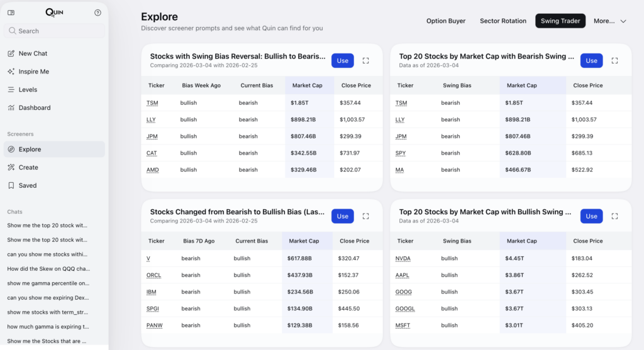Click the Explore compass icon
This screenshot has width=644, height=350.
click(11, 150)
